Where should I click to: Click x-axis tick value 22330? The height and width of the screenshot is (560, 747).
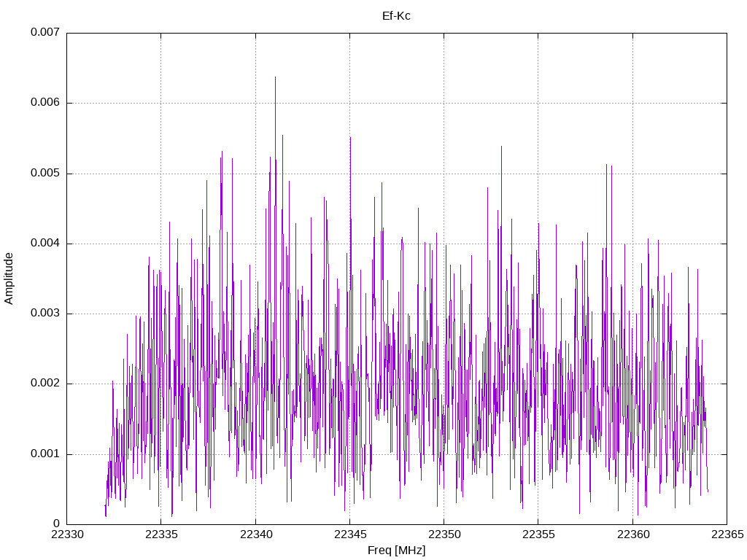(67, 534)
